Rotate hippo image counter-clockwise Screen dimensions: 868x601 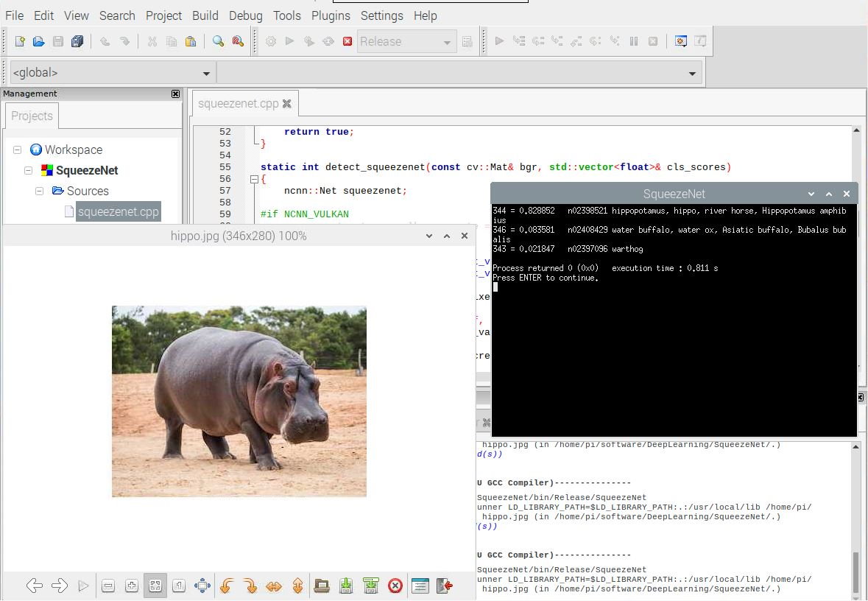227,586
